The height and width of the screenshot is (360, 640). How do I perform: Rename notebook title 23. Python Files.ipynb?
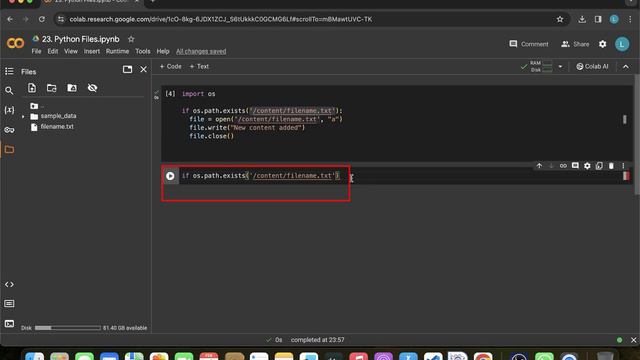(80, 39)
